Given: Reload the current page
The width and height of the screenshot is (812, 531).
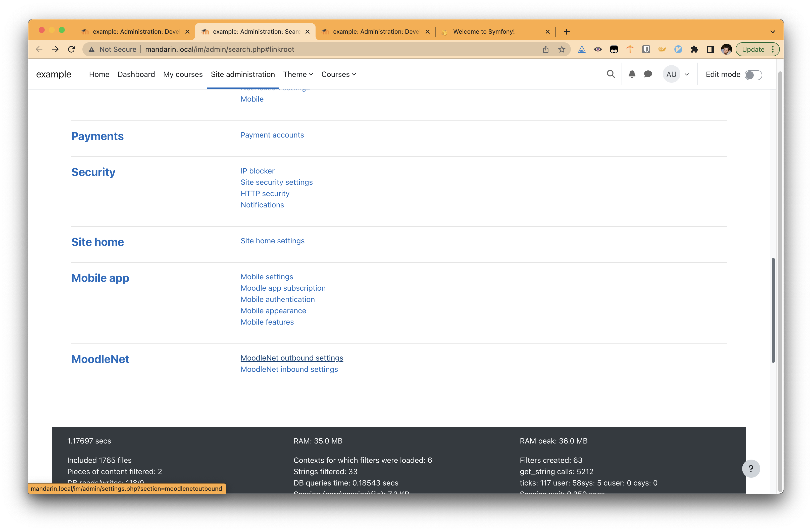Looking at the screenshot, I should point(72,49).
